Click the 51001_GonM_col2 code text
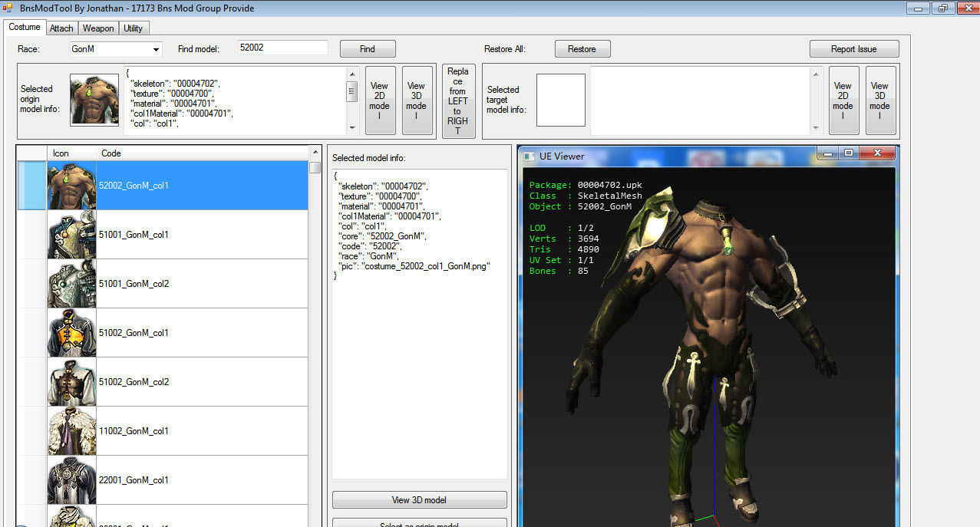Viewport: 980px width, 527px height. (x=134, y=284)
